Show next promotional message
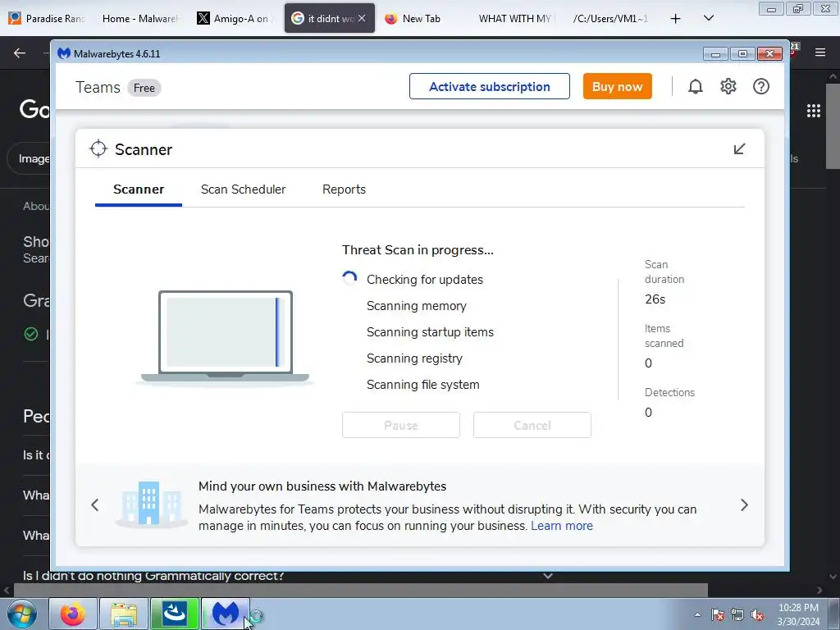The image size is (840, 630). click(x=744, y=505)
